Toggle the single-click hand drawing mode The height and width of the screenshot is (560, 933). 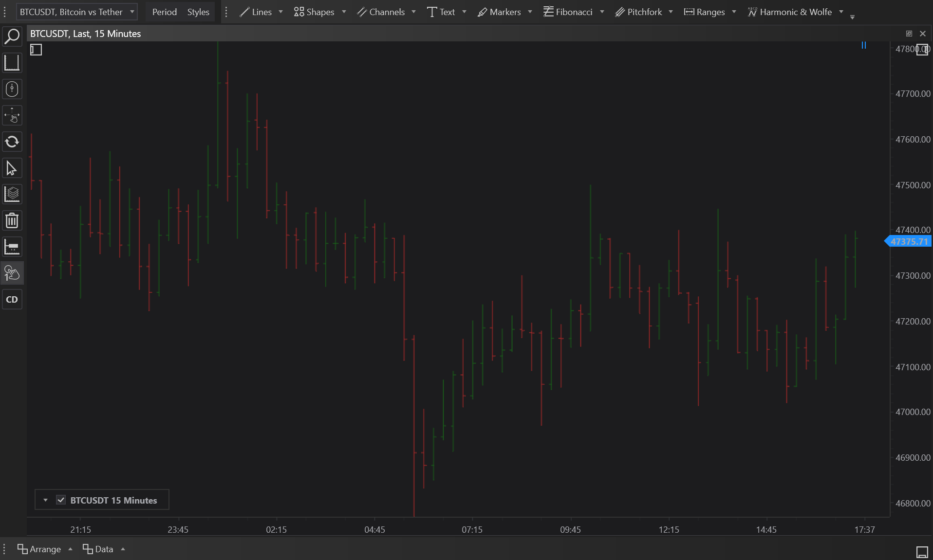pos(12,273)
